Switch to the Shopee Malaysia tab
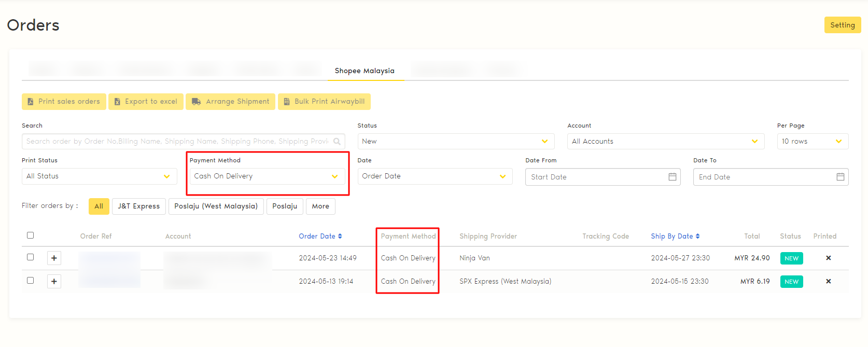The height and width of the screenshot is (347, 868). [364, 71]
